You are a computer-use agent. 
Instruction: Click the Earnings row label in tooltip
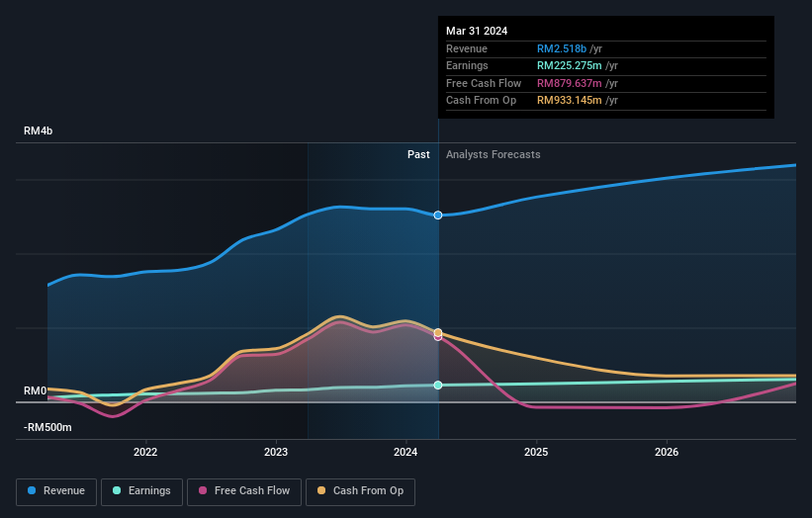coord(467,65)
